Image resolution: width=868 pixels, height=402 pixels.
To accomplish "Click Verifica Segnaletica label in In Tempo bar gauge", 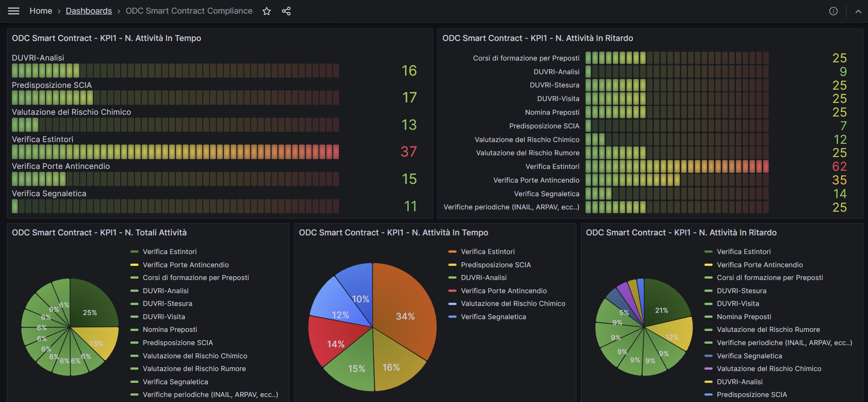I will click(49, 193).
